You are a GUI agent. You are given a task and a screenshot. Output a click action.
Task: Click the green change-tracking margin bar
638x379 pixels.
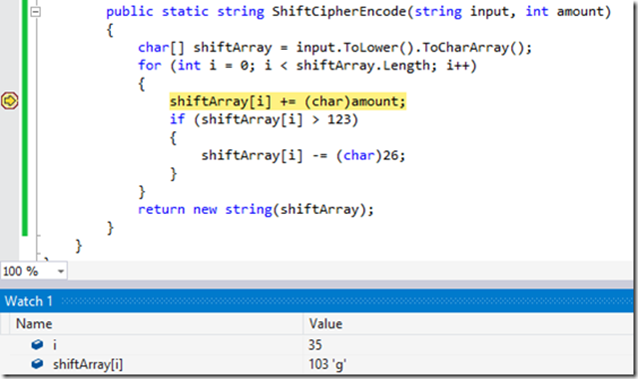(25, 118)
